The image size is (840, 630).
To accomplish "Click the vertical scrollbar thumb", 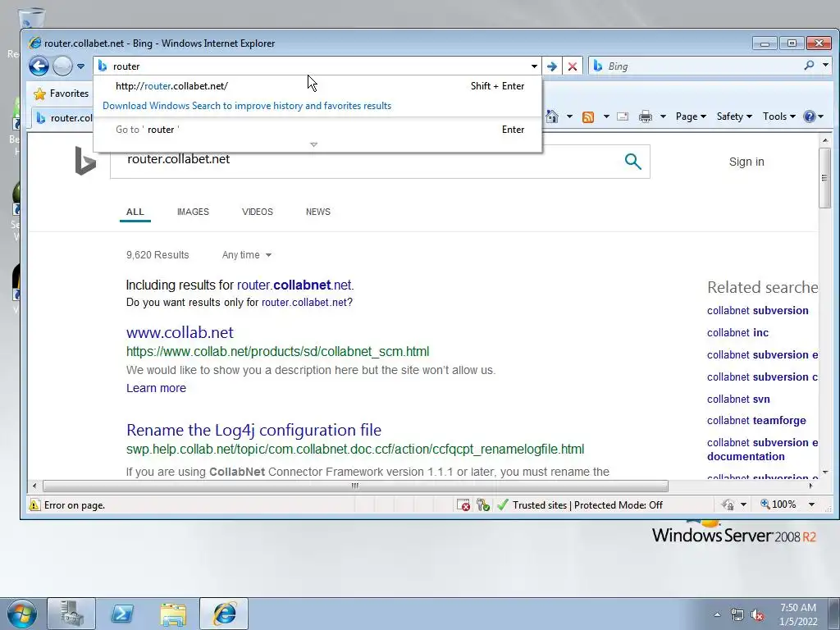I will tap(824, 177).
